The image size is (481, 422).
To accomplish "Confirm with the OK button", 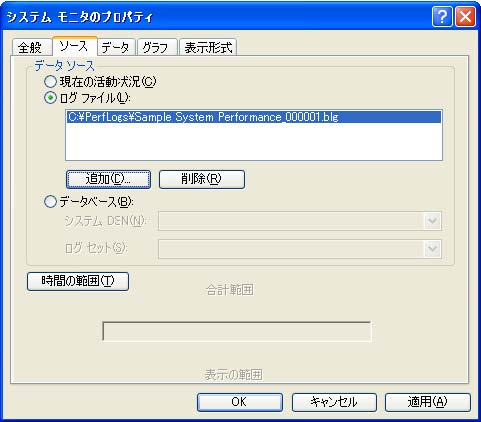I will click(240, 402).
